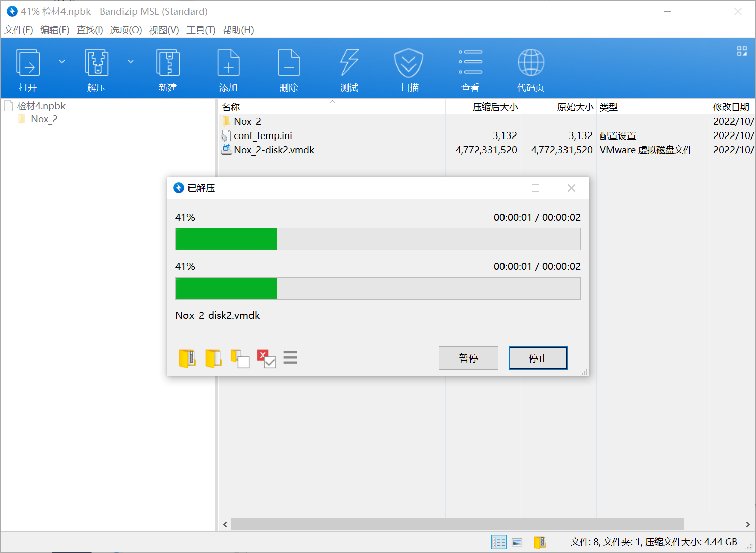Click the Extract (解压) toolbar icon
This screenshot has height=553, width=756.
pyautogui.click(x=96, y=62)
